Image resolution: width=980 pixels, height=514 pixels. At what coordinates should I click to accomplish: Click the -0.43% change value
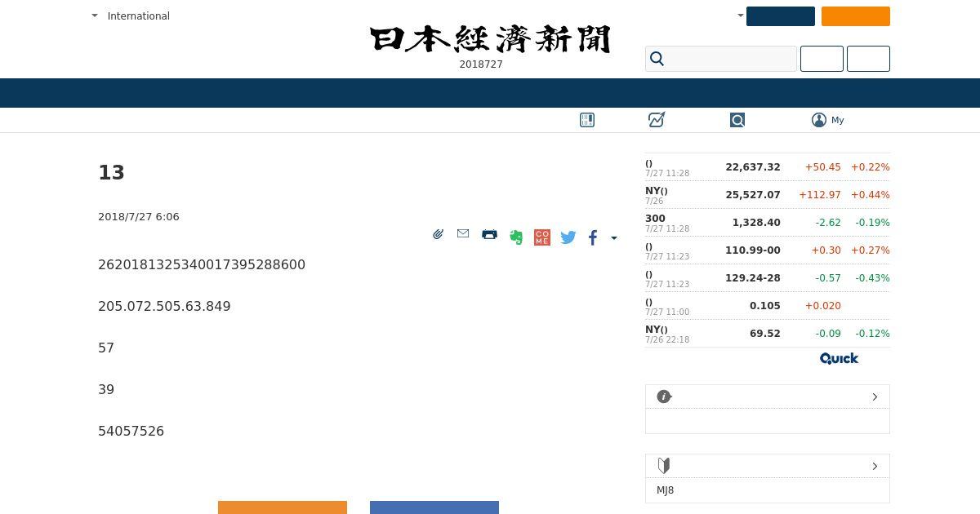(x=872, y=278)
